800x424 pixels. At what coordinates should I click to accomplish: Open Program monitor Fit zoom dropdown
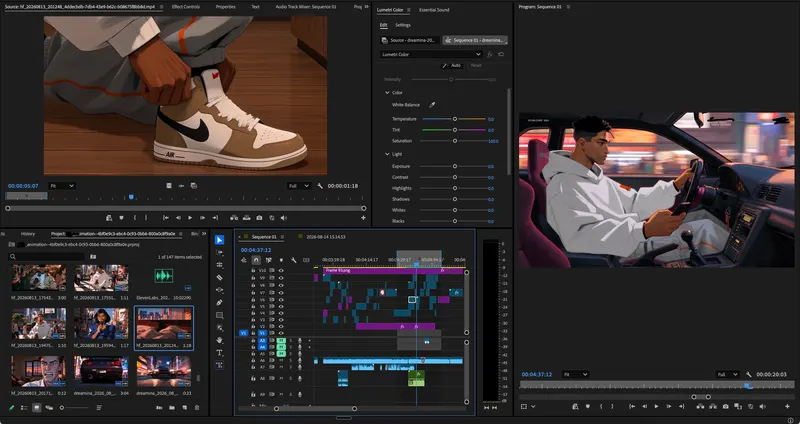[576, 375]
